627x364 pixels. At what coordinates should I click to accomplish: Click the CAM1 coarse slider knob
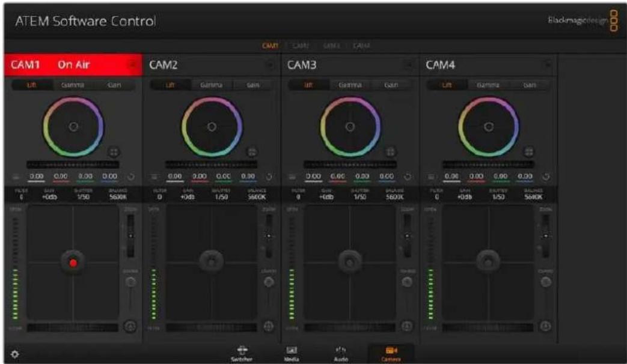point(130,282)
